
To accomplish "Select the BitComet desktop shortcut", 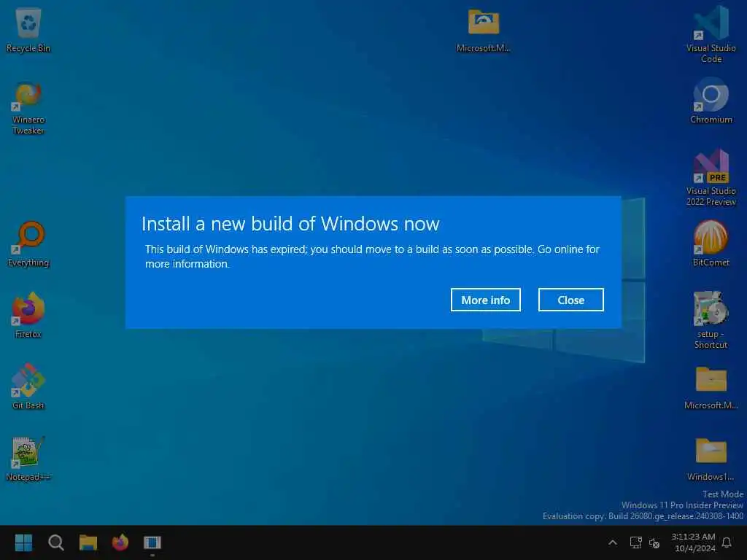I will click(711, 244).
